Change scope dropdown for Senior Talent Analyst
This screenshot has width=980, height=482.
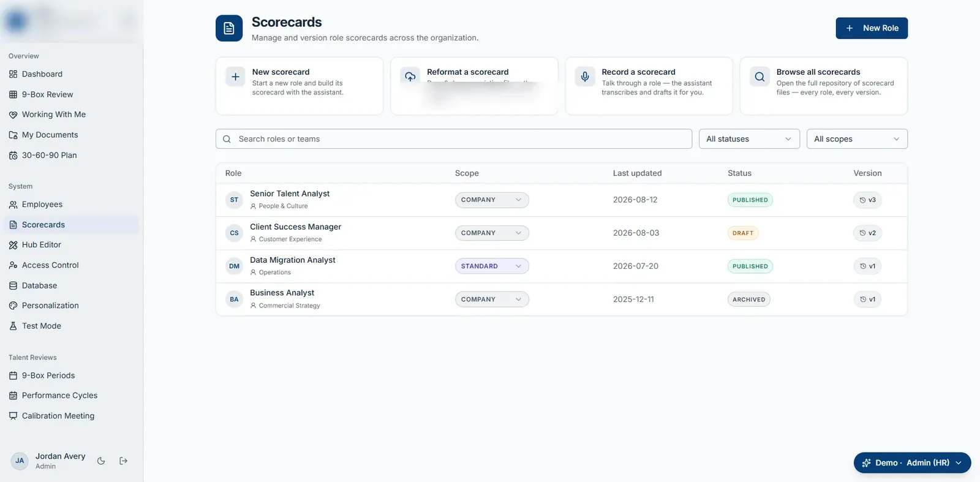tap(492, 200)
